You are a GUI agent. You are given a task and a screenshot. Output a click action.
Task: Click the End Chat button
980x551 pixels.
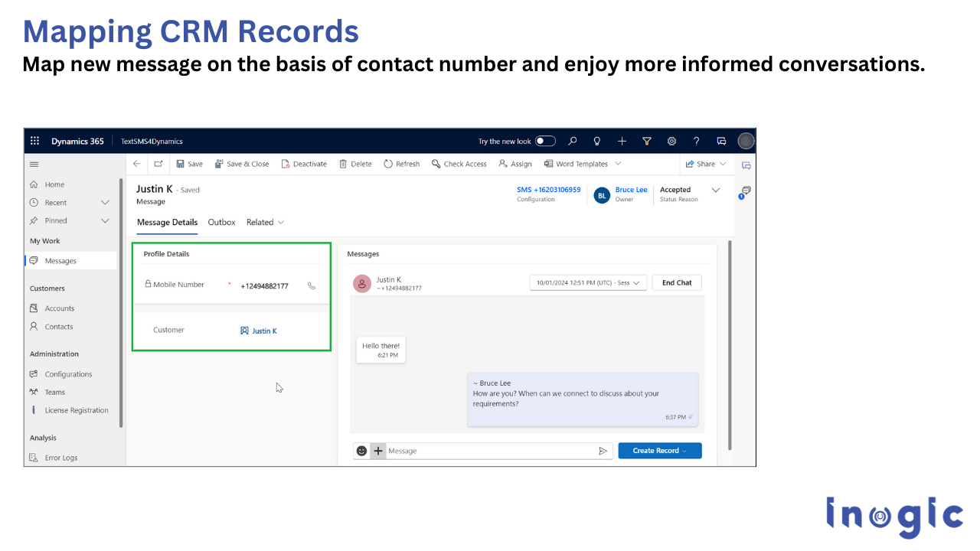[677, 282]
